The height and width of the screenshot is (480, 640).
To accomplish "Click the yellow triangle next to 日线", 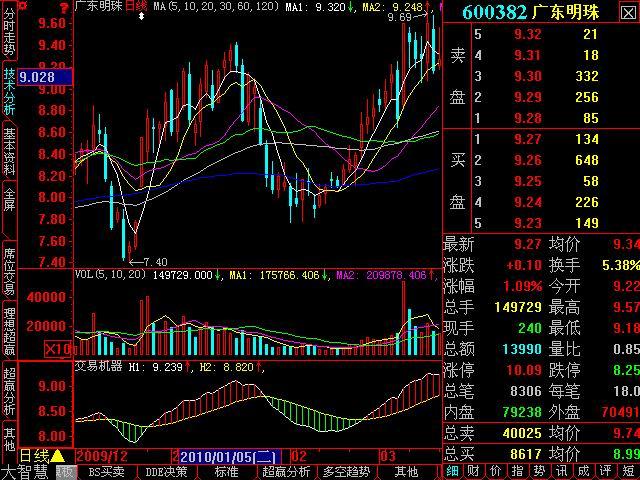I will [x=58, y=456].
